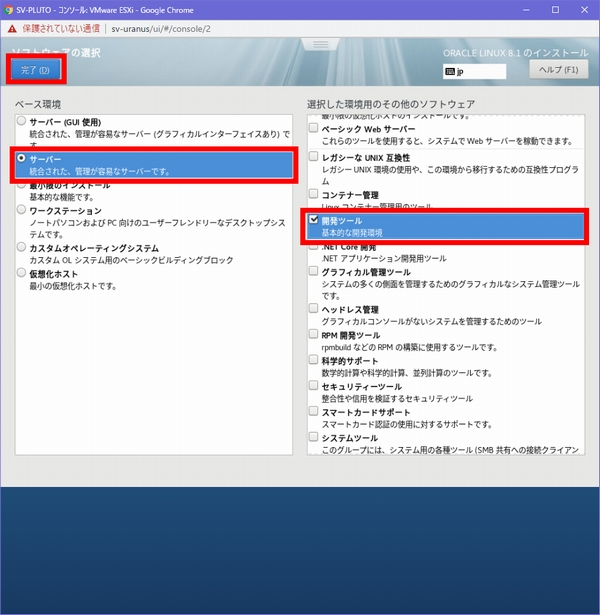The height and width of the screenshot is (615, 600).
Task: Click the keyboard icon beside jp
Action: coord(450,71)
